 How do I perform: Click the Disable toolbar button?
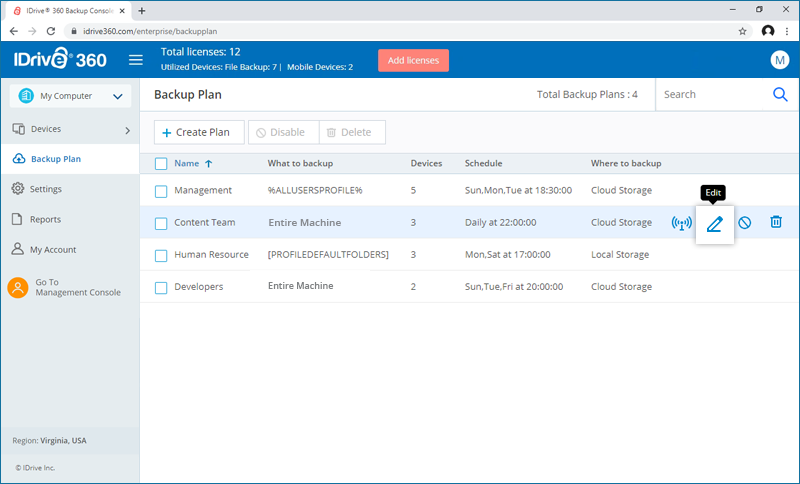(x=284, y=132)
